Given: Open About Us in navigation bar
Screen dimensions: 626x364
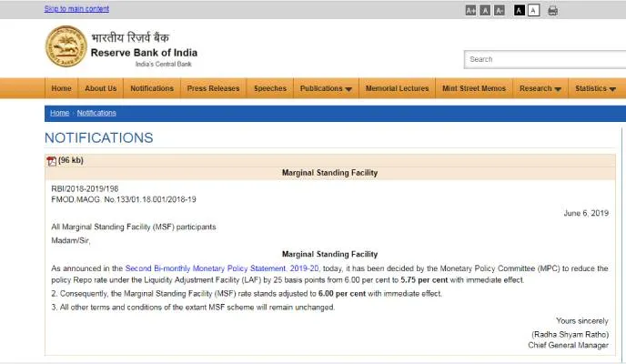Looking at the screenshot, I should (101, 88).
